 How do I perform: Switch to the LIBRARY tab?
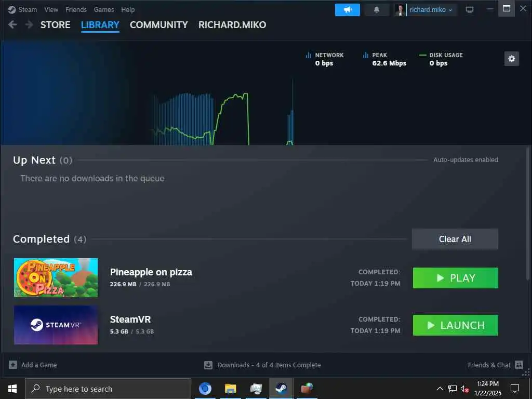100,25
